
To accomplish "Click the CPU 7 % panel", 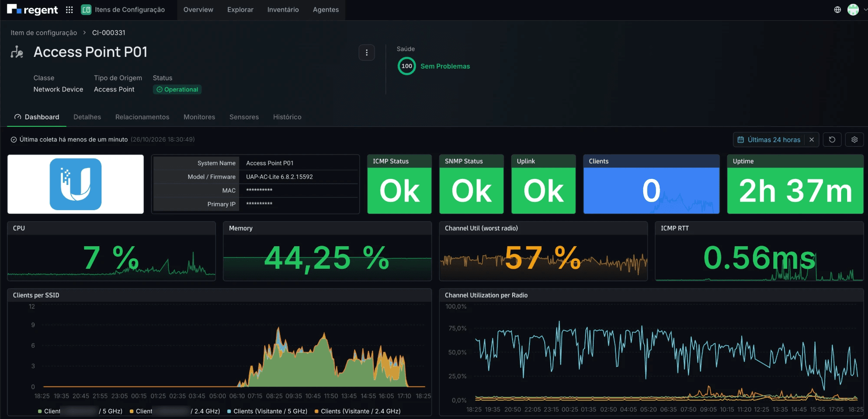I will [x=112, y=251].
